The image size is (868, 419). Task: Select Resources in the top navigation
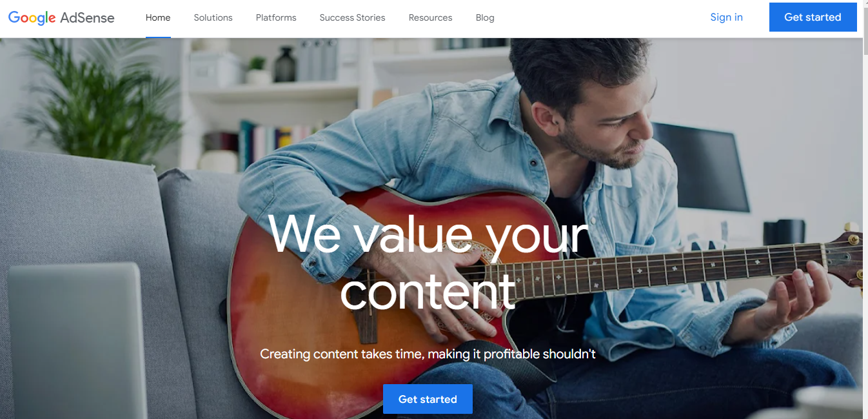(430, 18)
